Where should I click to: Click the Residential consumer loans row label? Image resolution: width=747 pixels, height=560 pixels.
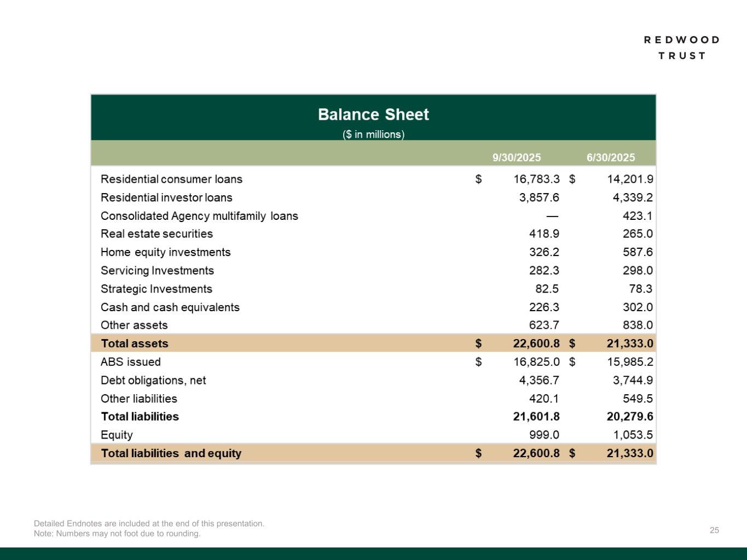pyautogui.click(x=171, y=179)
